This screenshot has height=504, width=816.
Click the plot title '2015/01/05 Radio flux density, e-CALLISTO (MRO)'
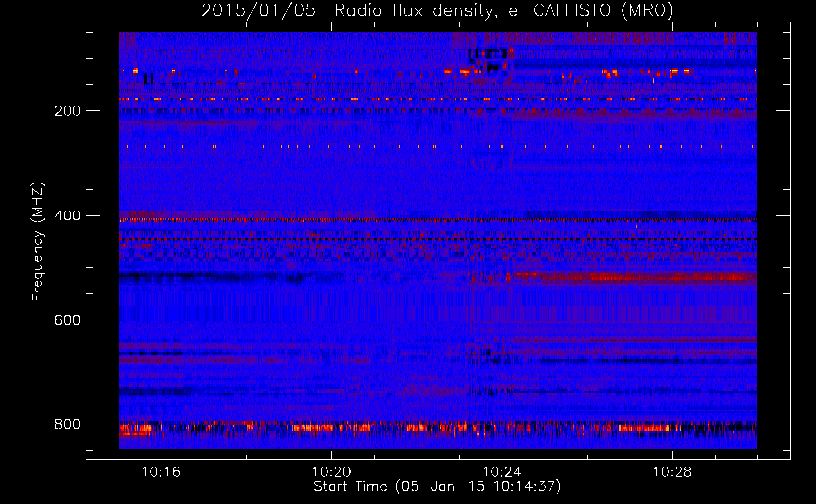pyautogui.click(x=437, y=10)
